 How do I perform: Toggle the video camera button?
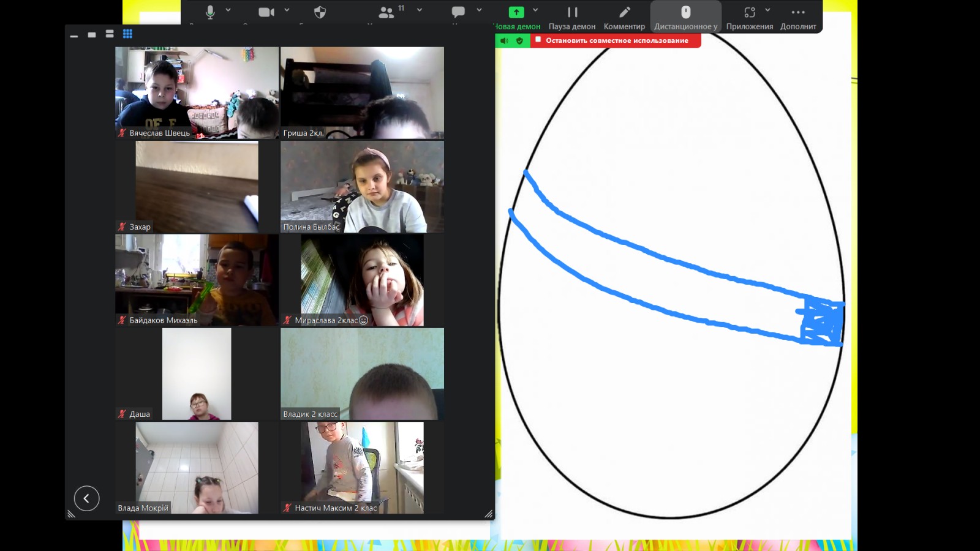tap(266, 12)
